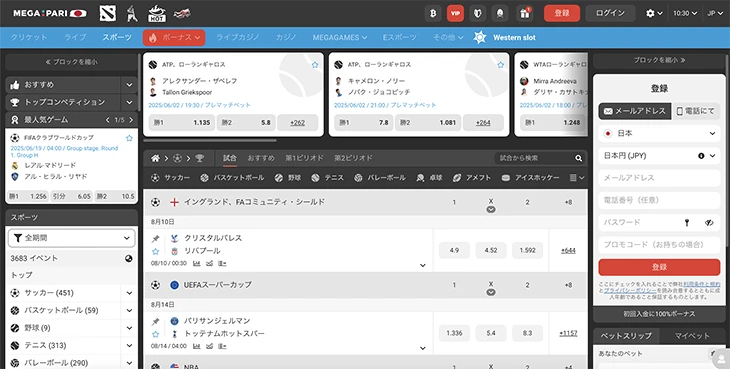Open the ボーナス dropdown menu
Screen dimensions: 730x369
(174, 38)
